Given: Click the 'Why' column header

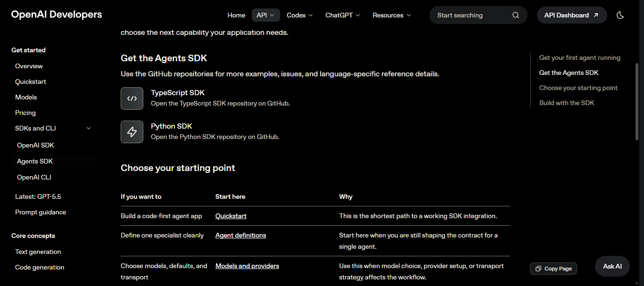Looking at the screenshot, I should coord(346,196).
